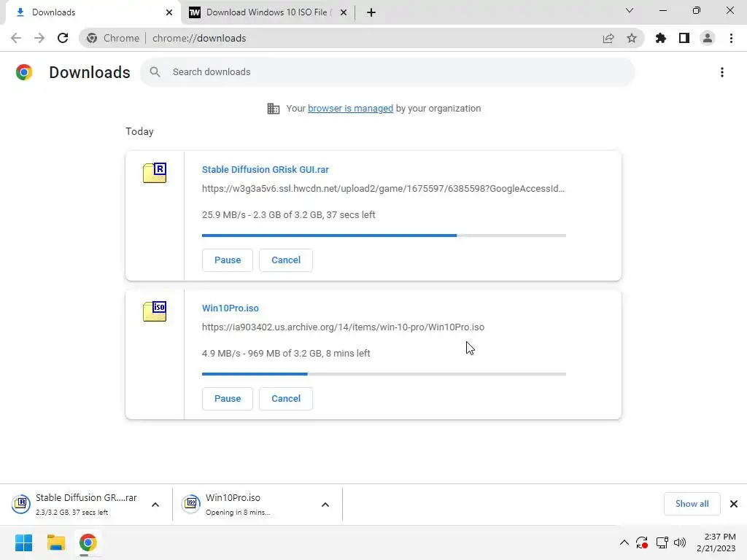Click Show all downloads button

[x=692, y=504]
